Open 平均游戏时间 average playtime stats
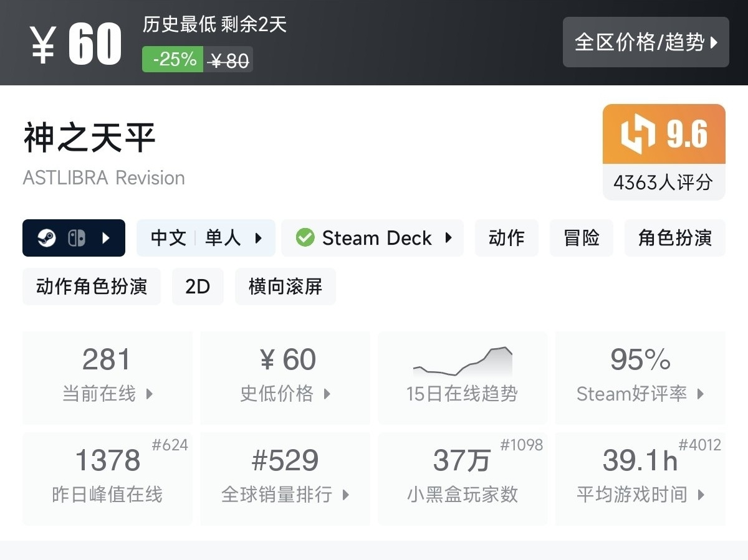This screenshot has width=748, height=560. (640, 478)
